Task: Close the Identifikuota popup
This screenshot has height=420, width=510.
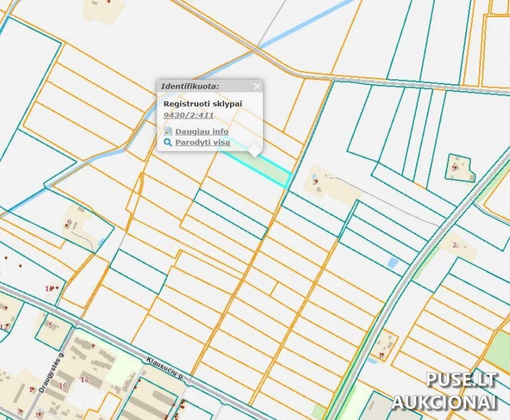Action: [x=257, y=86]
